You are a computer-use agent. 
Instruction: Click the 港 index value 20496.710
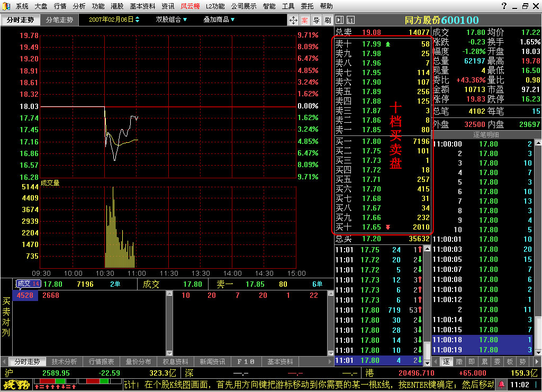pyautogui.click(x=417, y=373)
